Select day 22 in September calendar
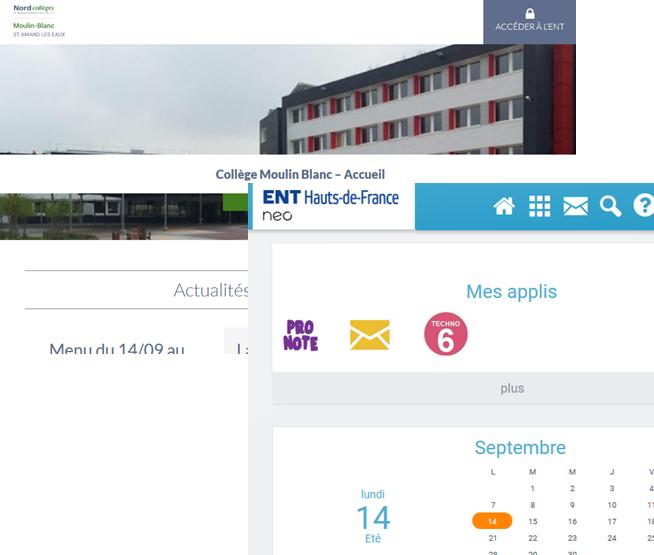Screen dimensions: 654x555 (533, 538)
